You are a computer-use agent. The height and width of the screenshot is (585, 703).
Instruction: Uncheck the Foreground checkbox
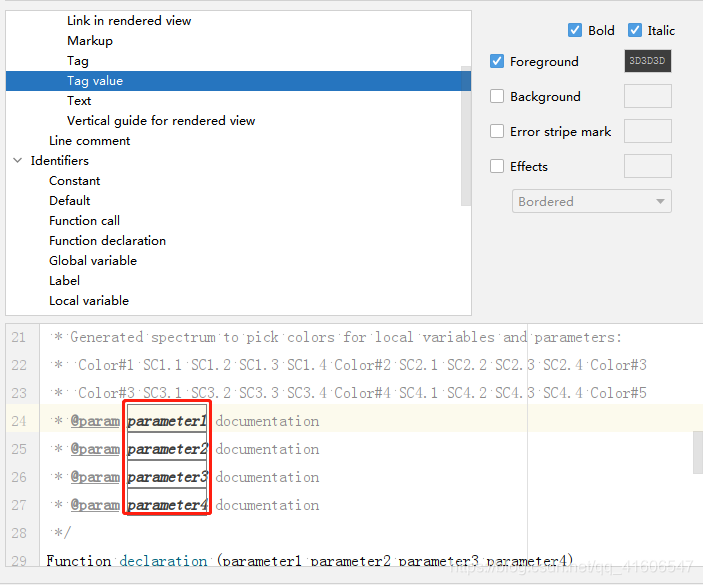(497, 61)
